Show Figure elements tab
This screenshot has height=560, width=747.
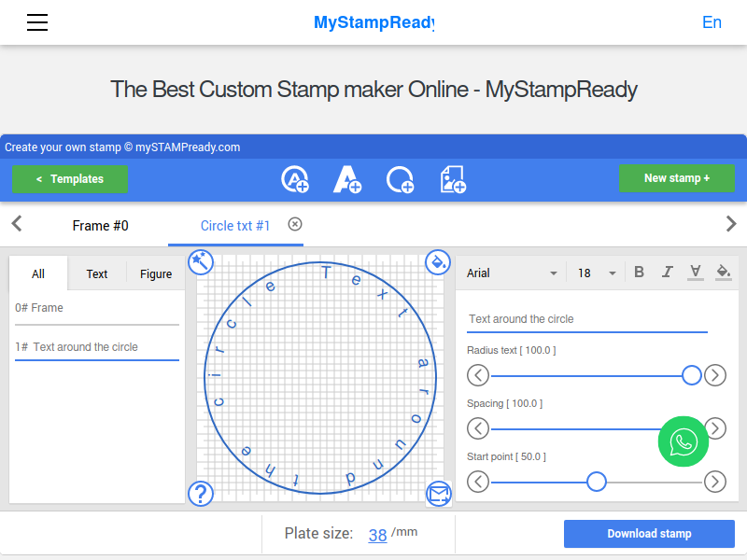click(x=156, y=273)
